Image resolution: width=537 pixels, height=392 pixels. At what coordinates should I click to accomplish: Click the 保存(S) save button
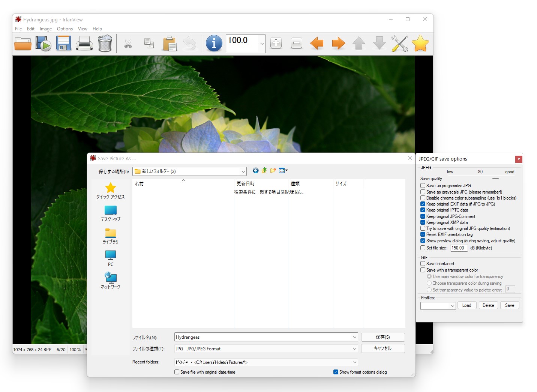[383, 337]
